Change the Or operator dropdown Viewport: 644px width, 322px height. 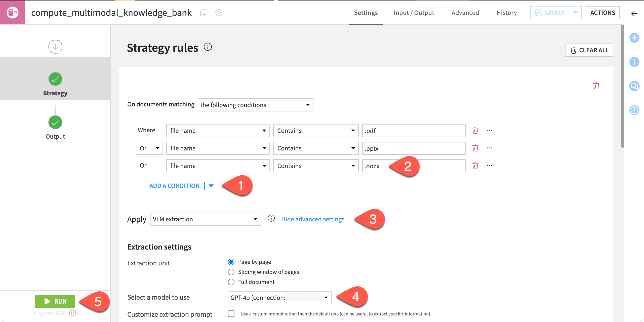click(x=149, y=148)
